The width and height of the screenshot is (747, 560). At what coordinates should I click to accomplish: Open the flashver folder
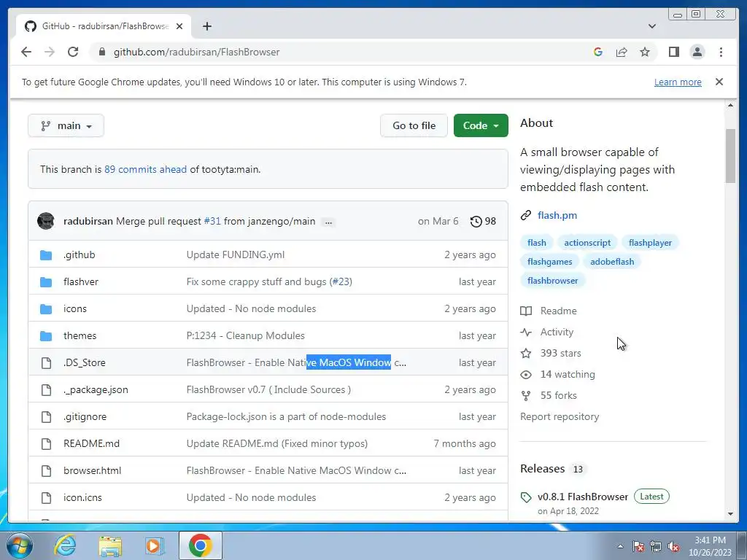click(80, 282)
